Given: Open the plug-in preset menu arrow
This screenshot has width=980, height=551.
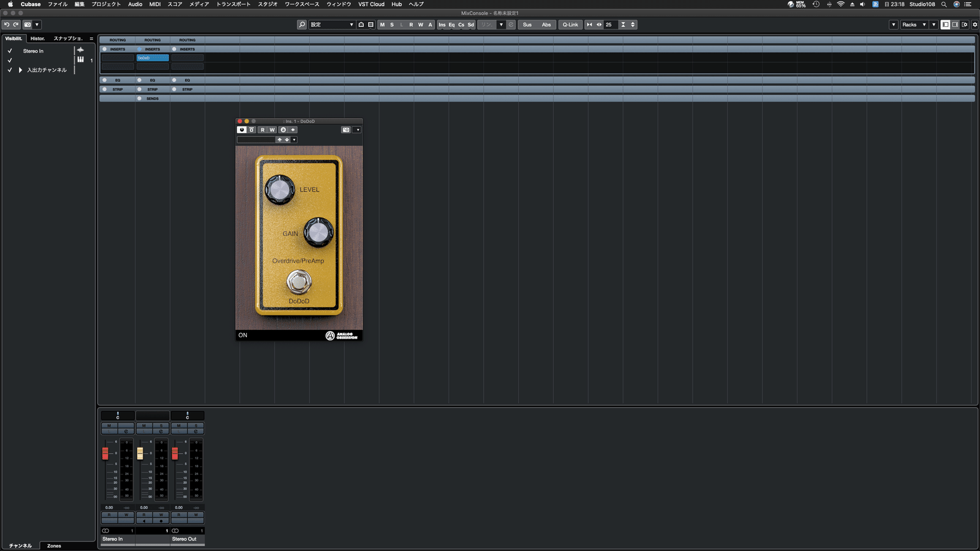Looking at the screenshot, I should 294,140.
